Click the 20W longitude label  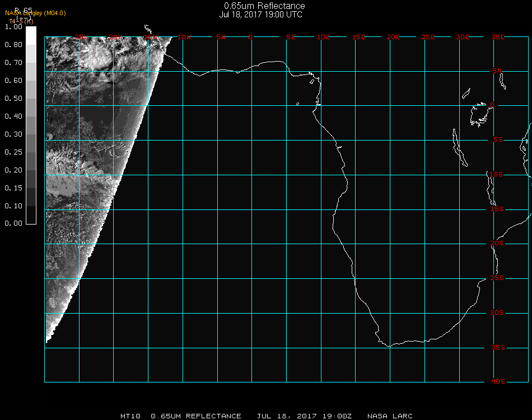click(116, 37)
